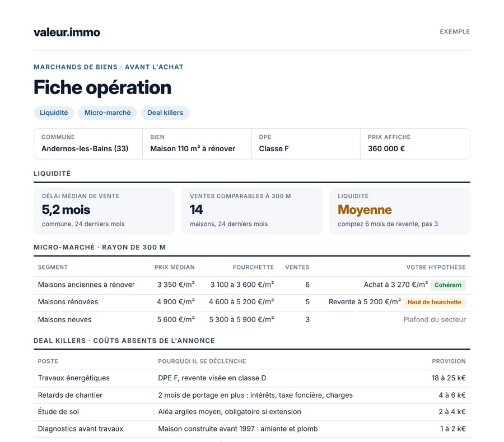The height and width of the screenshot is (442, 504).
Task: Select the Deal killers tag pill
Action: point(165,113)
